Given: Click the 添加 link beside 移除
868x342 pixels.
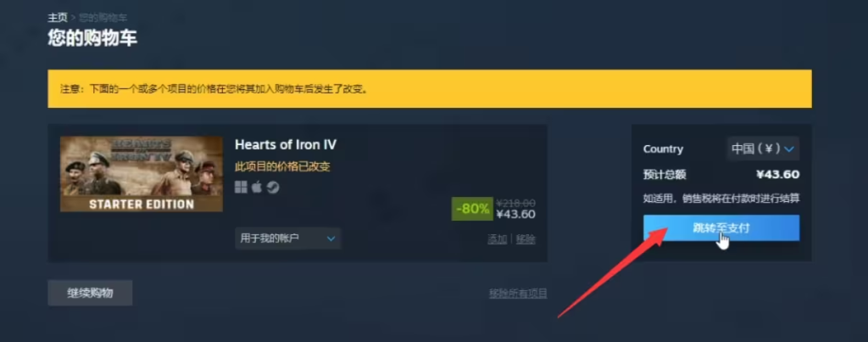Looking at the screenshot, I should pyautogui.click(x=497, y=239).
